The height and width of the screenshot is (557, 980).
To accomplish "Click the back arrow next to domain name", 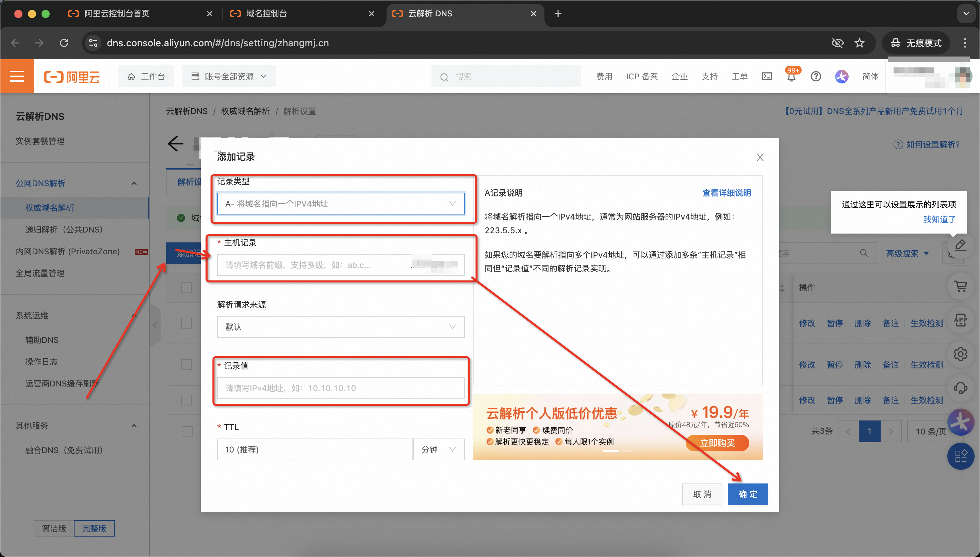I will click(176, 144).
